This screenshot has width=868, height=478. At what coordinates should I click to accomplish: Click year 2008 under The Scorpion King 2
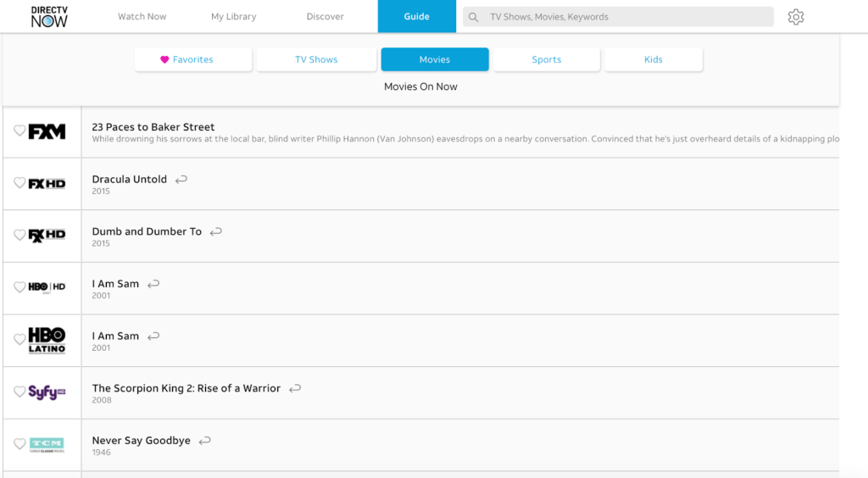[102, 400]
